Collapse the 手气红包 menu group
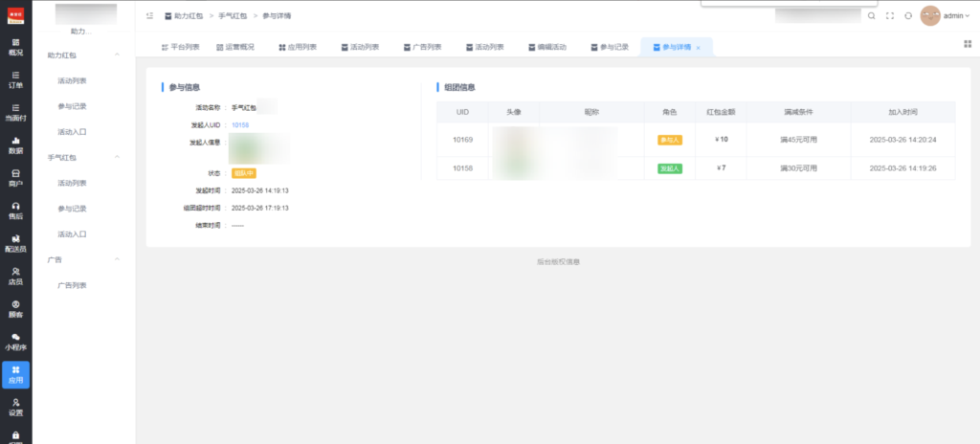The width and height of the screenshot is (980, 444). point(117,157)
